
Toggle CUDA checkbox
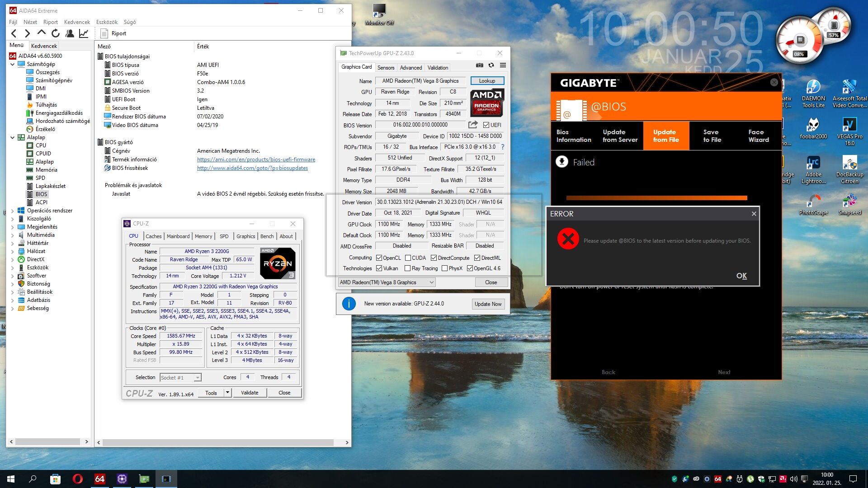coord(408,258)
